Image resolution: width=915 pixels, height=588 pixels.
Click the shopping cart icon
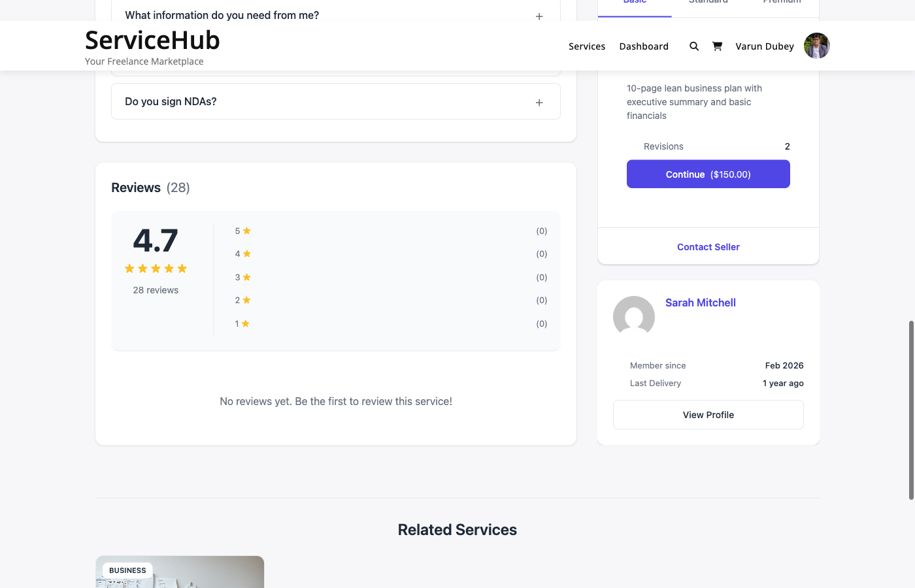click(x=717, y=46)
